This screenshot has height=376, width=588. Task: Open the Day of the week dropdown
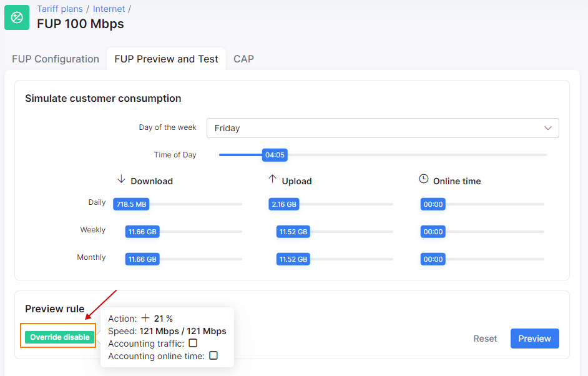pos(383,128)
